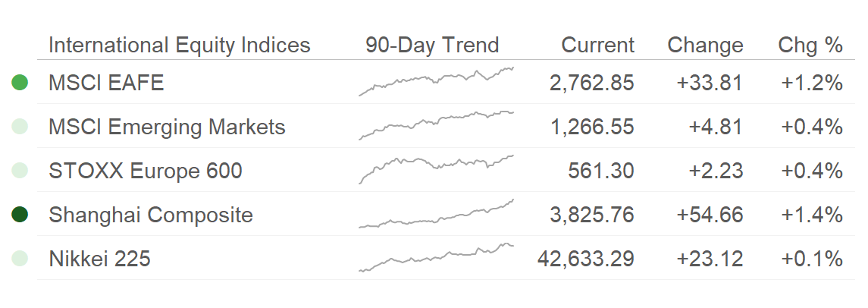Open the MSCI EAFE 90-day trend sparkline
The height and width of the screenshot is (308, 868).
pos(436,81)
